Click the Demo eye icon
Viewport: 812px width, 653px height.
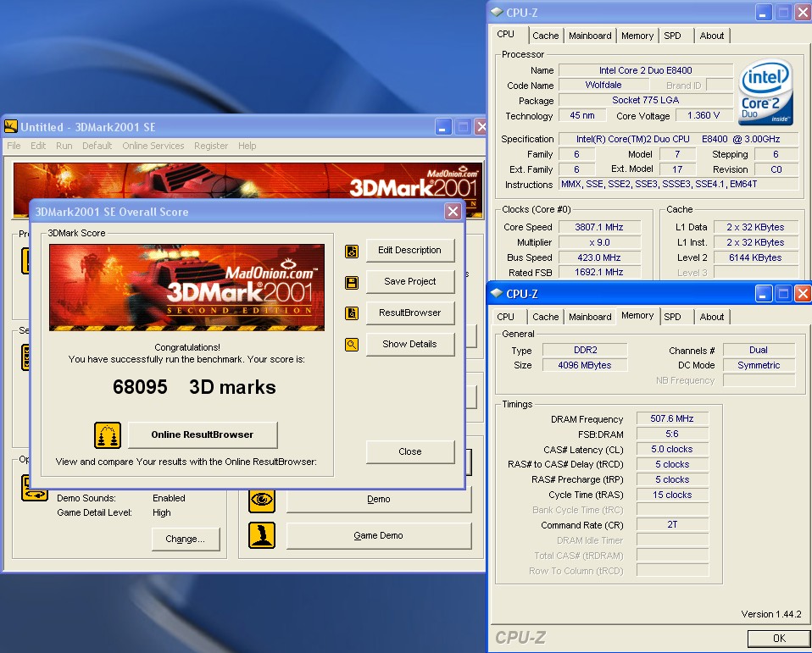coord(262,500)
